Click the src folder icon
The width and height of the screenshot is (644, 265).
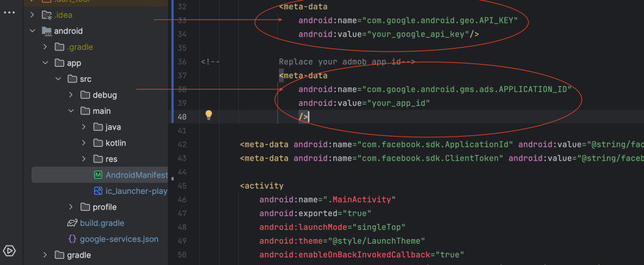coord(72,79)
